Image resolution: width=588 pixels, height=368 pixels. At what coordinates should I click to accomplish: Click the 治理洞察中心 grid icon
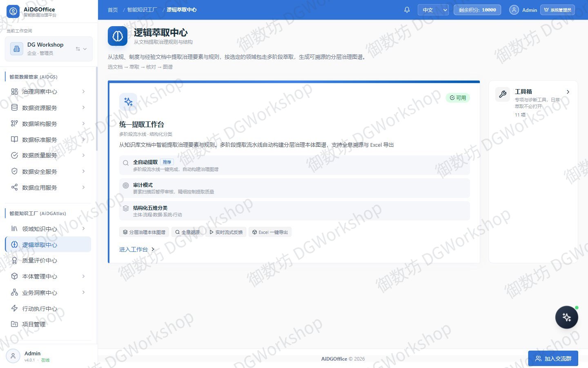[x=14, y=92]
